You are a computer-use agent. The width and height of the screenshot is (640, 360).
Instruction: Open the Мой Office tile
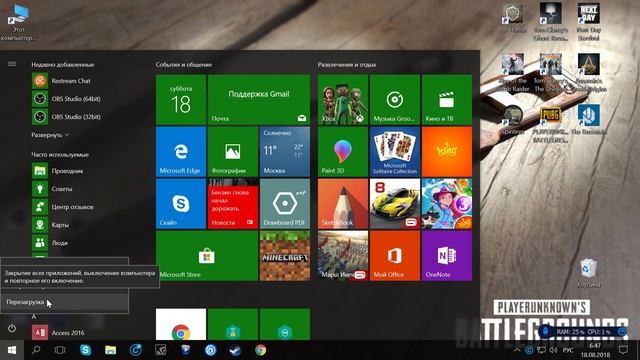(395, 256)
